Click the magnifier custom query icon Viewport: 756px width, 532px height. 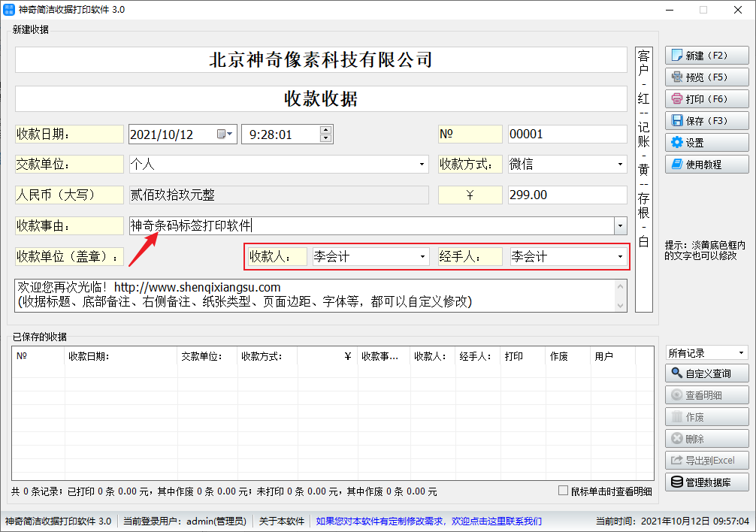pos(677,373)
